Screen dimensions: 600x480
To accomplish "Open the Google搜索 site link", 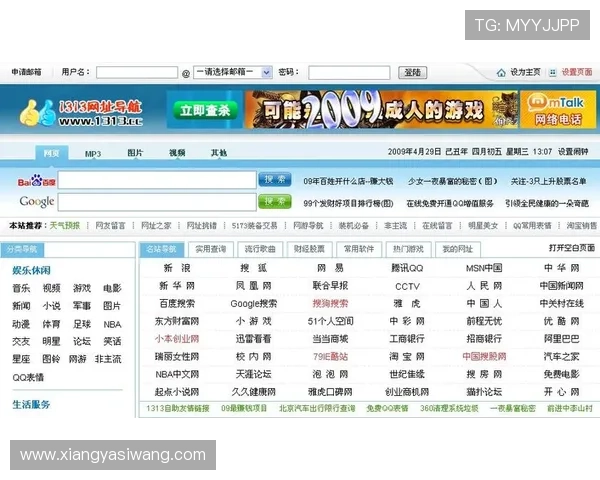I will pos(254,304).
